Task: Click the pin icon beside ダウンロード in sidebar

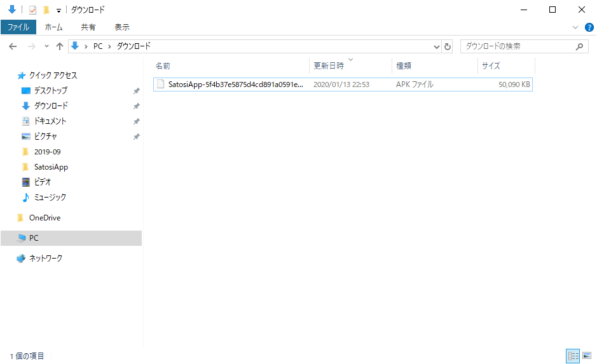Action: 136,106
